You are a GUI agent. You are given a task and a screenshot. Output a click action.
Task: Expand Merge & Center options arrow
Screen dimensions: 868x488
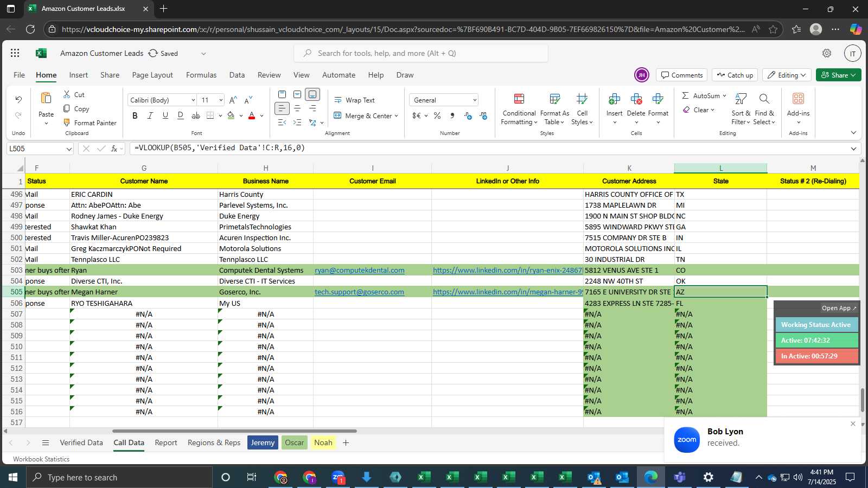[x=397, y=115]
